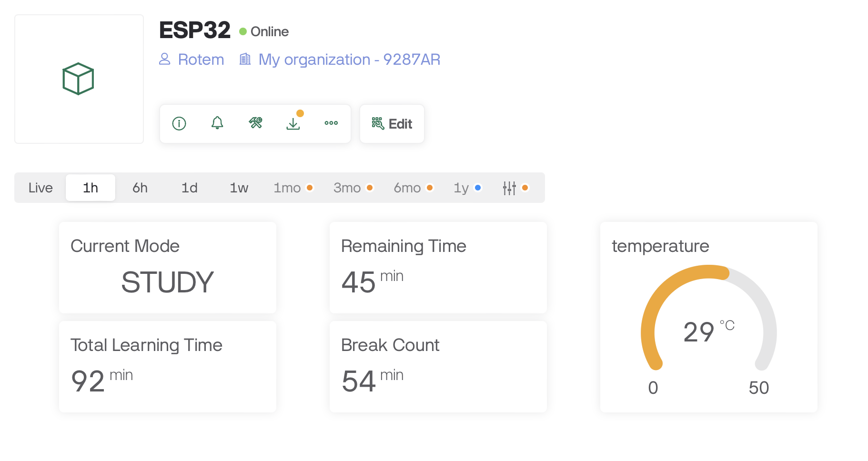This screenshot has height=461, width=868.
Task: Click the gauge maximum label 50
Action: 759,388
